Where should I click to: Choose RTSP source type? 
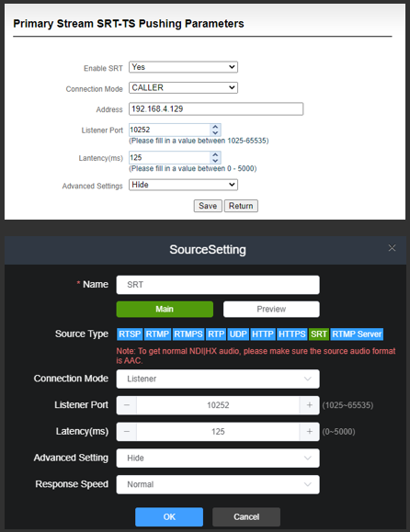point(130,334)
